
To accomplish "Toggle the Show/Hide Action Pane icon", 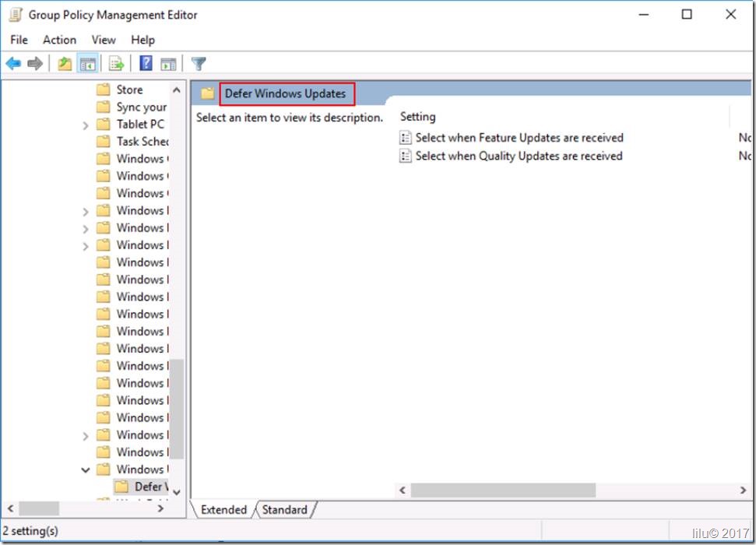I will (x=168, y=63).
